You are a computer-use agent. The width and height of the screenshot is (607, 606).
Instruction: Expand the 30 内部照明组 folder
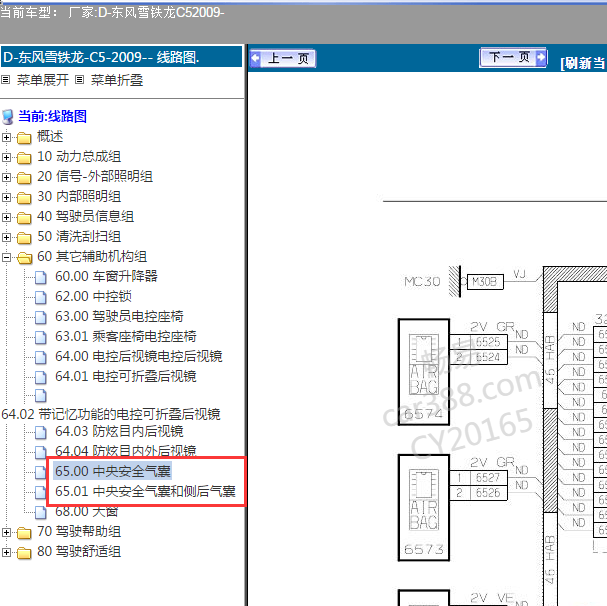[6, 197]
